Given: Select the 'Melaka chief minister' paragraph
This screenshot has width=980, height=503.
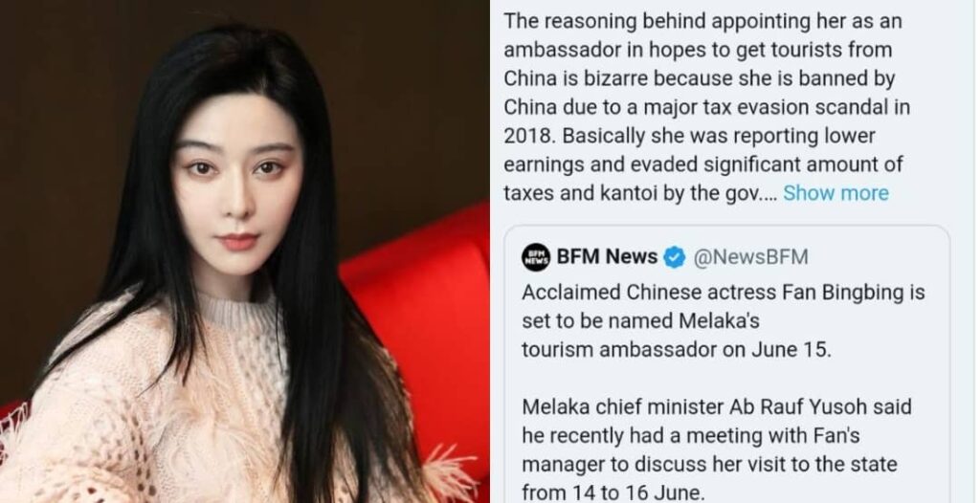Looking at the screenshot, I should [x=717, y=449].
